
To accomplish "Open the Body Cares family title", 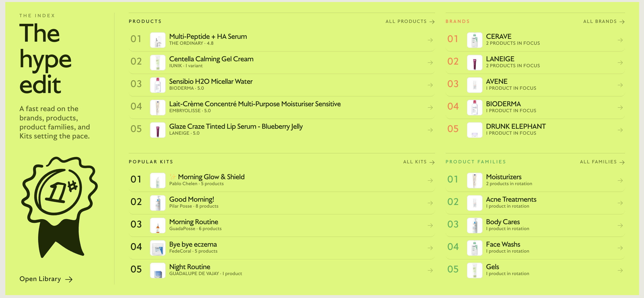I will point(503,222).
